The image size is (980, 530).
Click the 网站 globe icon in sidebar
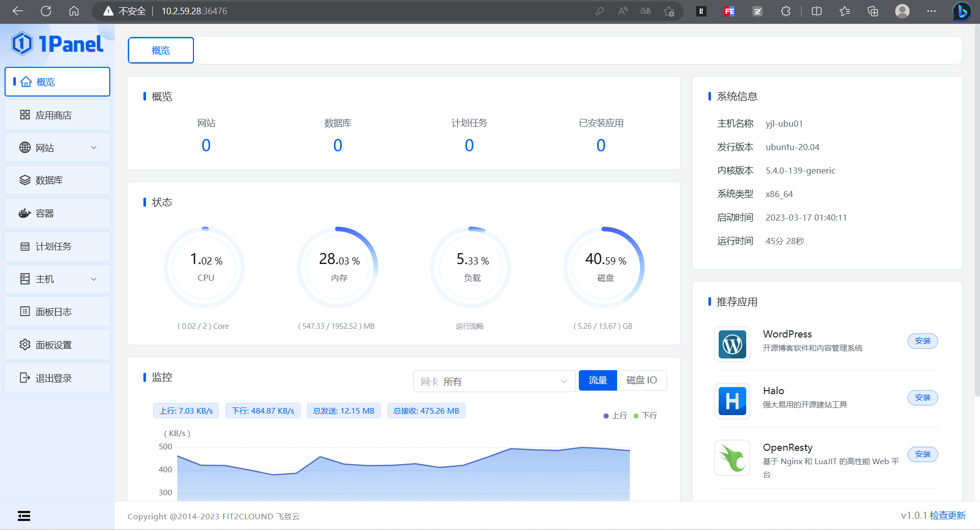pyautogui.click(x=25, y=148)
